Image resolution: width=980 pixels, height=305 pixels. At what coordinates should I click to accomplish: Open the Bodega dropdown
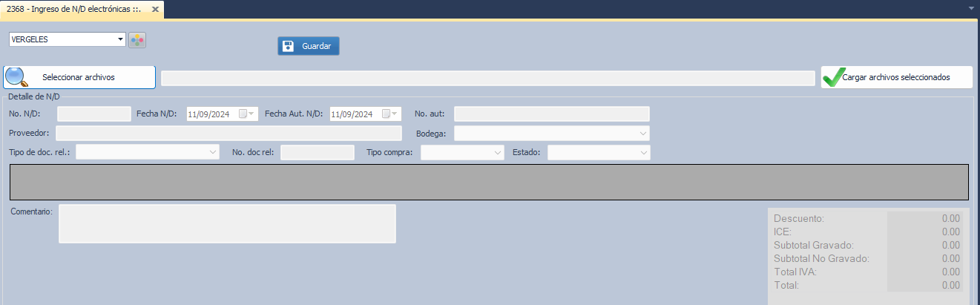(x=642, y=133)
